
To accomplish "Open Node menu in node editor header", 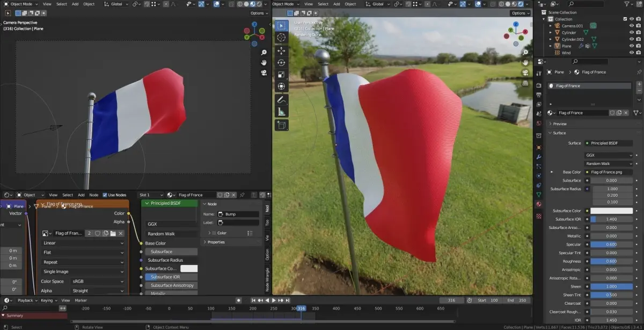I will tap(93, 195).
